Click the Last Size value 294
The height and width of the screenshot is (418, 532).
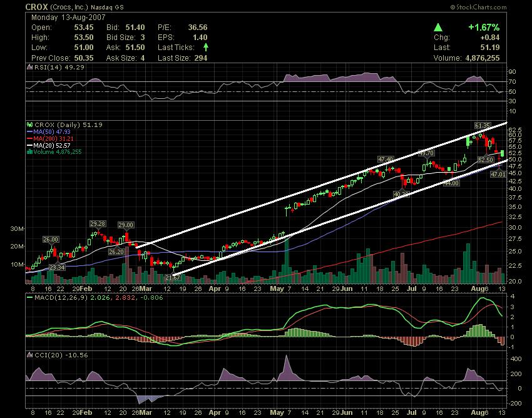201,58
